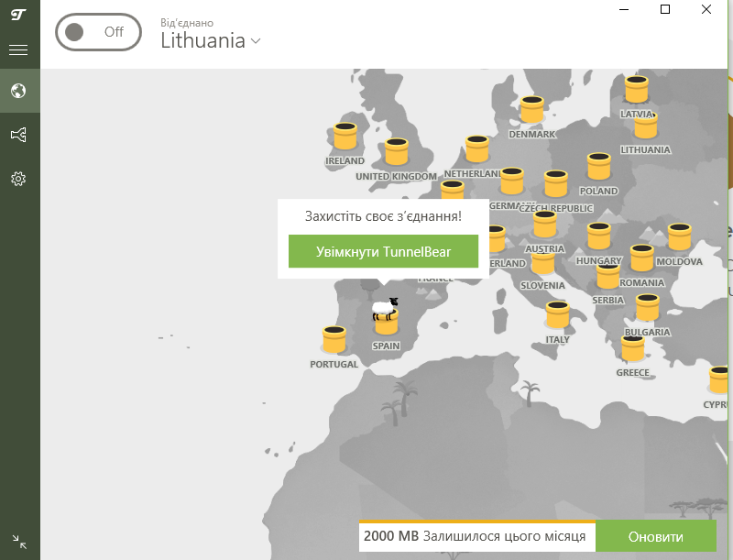Select the Moldova tunnel
Image resolution: width=733 pixels, height=560 pixels.
(680, 237)
